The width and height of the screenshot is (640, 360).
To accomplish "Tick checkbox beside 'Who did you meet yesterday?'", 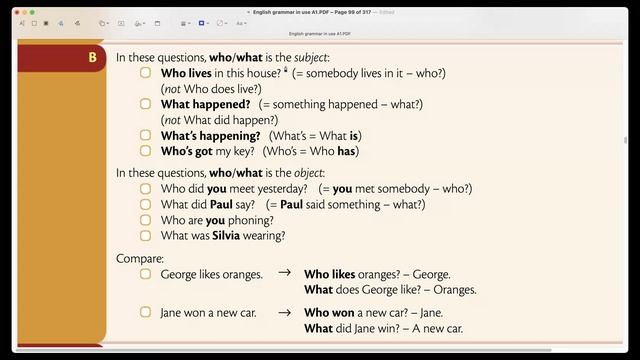I will (145, 189).
